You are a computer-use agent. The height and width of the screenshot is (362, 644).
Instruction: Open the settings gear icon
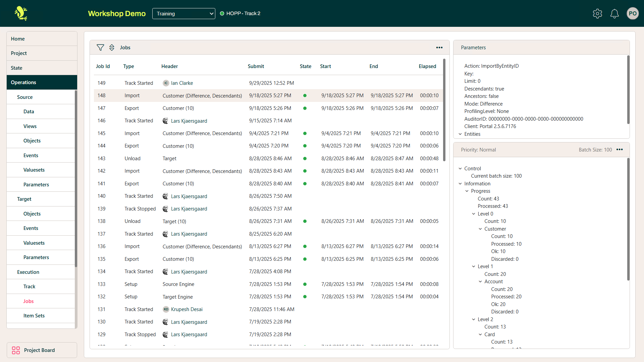coord(597,13)
